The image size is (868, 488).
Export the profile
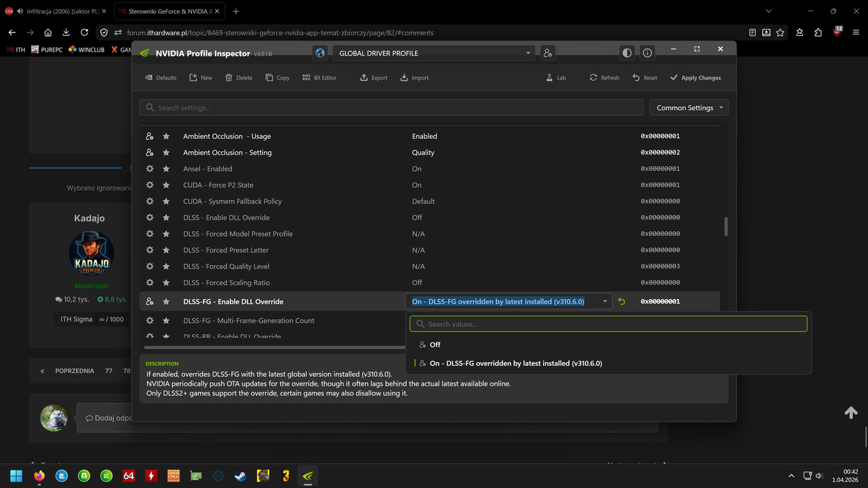pos(374,78)
